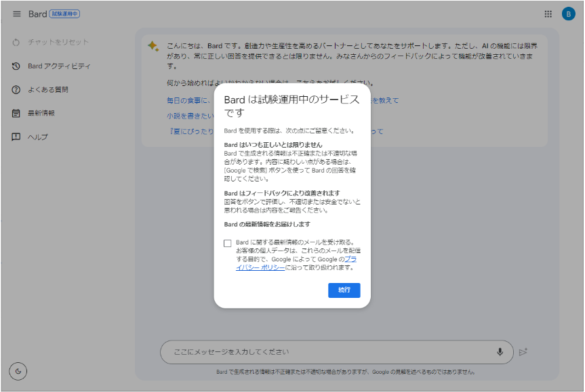Click the footer disclaimer below the input
Image resolution: width=585 pixels, height=392 pixels.
pyautogui.click(x=346, y=372)
